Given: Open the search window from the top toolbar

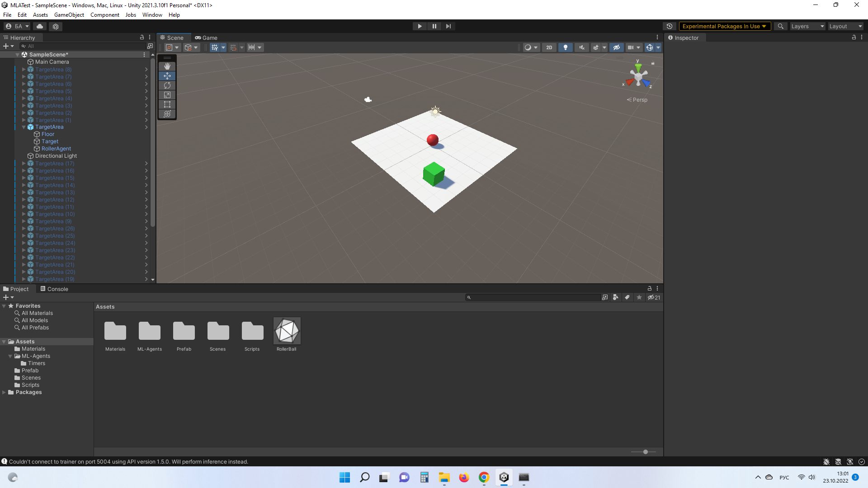Looking at the screenshot, I should (x=780, y=26).
